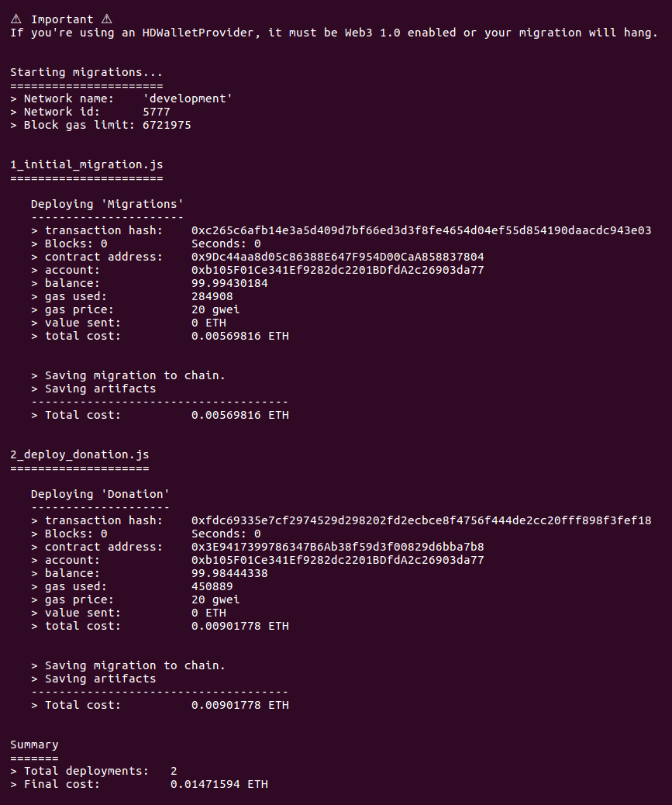Click the 1_initial_migration.js heading
Viewport: 672px width, 805px height.
pos(86,164)
